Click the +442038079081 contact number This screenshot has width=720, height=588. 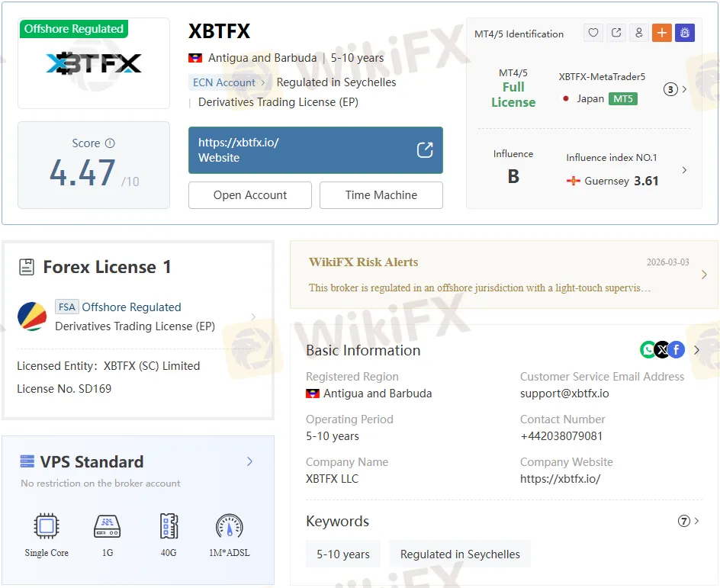point(561,436)
